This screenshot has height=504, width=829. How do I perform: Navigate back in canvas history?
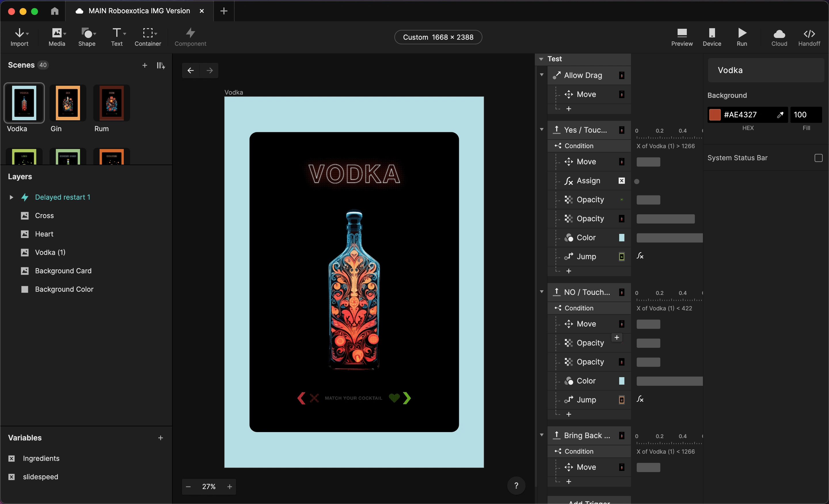[191, 70]
